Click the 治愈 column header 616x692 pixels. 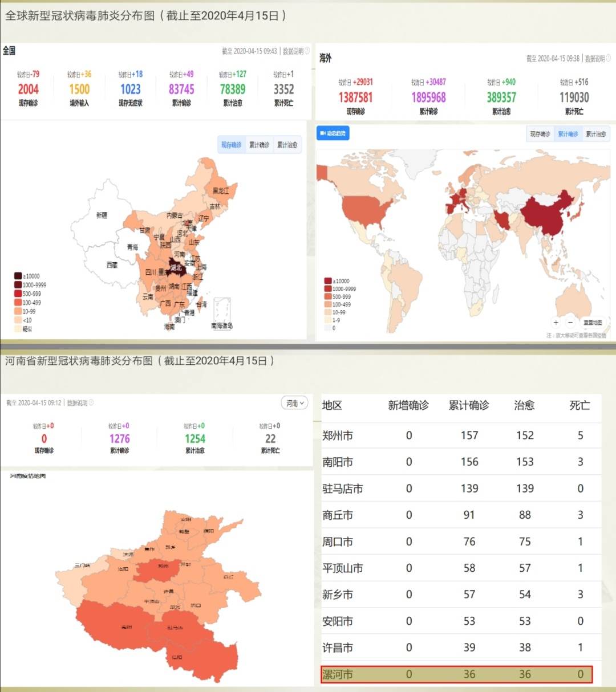click(x=524, y=405)
